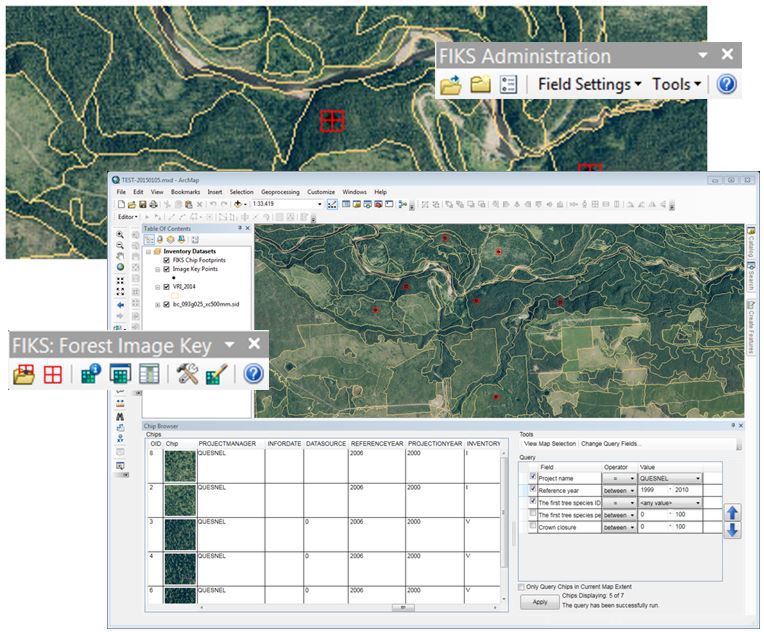Screen dimensions: 764x632
Task: Open FIKS Forest Image Key toolbar options arrow
Action: tap(229, 345)
